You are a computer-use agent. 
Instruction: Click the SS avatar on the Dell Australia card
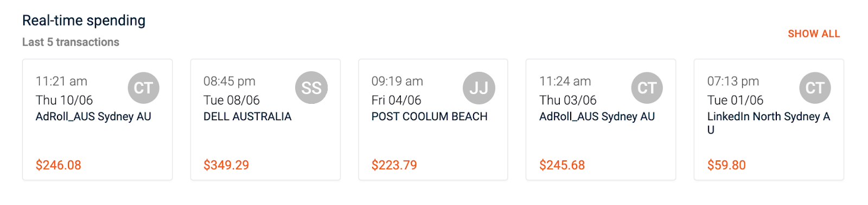[x=311, y=88]
